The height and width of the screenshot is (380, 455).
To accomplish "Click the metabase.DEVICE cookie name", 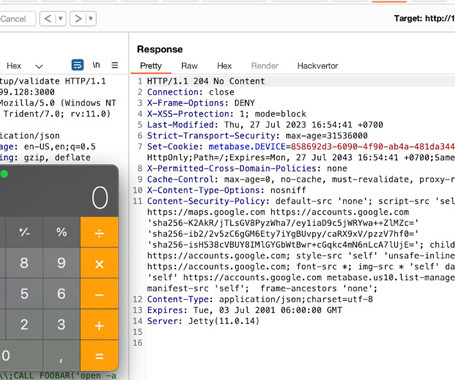I will coord(247,147).
